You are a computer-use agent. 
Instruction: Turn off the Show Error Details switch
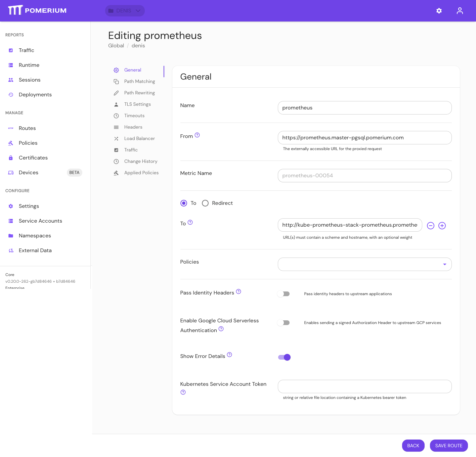pos(284,357)
